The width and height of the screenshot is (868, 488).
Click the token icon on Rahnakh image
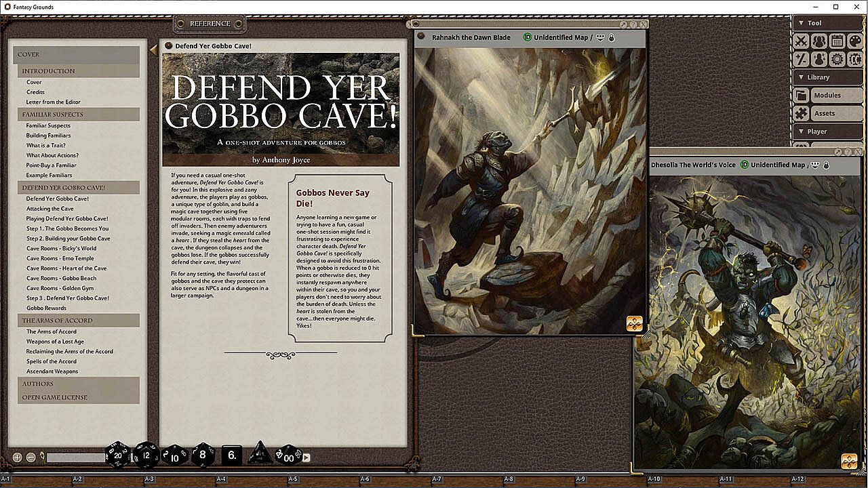tap(635, 324)
